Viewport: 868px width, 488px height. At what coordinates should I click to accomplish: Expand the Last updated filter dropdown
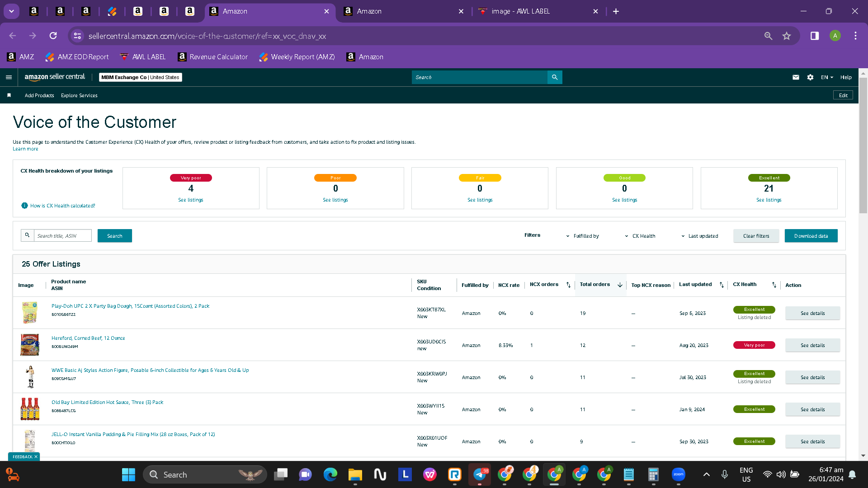click(700, 236)
